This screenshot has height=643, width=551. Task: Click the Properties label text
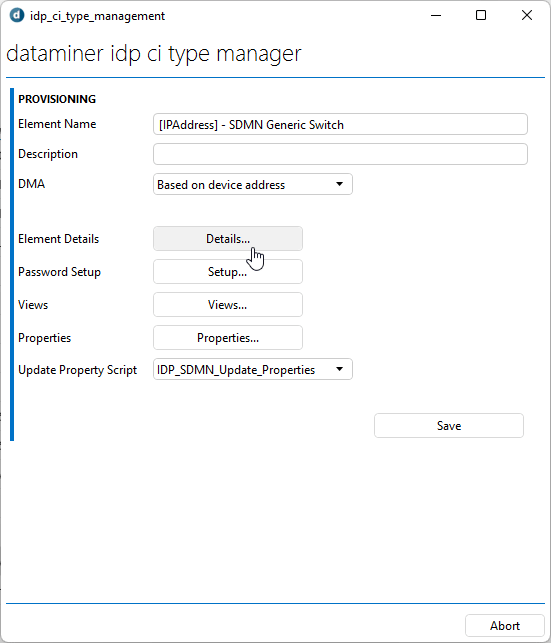(45, 338)
